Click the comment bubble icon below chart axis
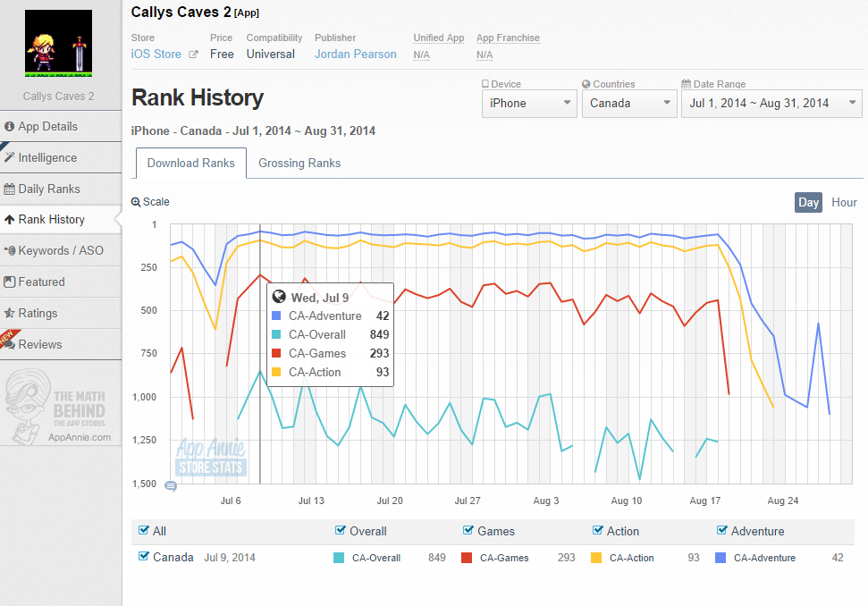The image size is (868, 606). pyautogui.click(x=170, y=486)
